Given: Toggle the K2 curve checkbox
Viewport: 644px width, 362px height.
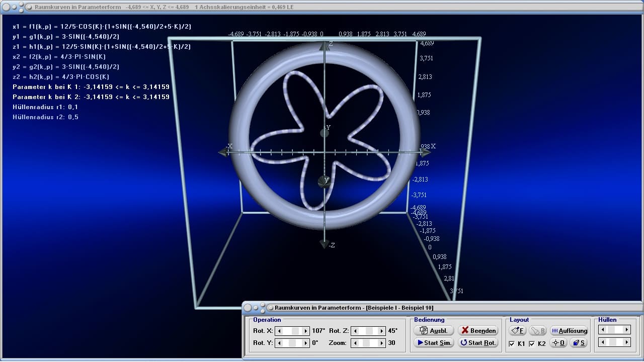Looking at the screenshot, I should tap(531, 344).
